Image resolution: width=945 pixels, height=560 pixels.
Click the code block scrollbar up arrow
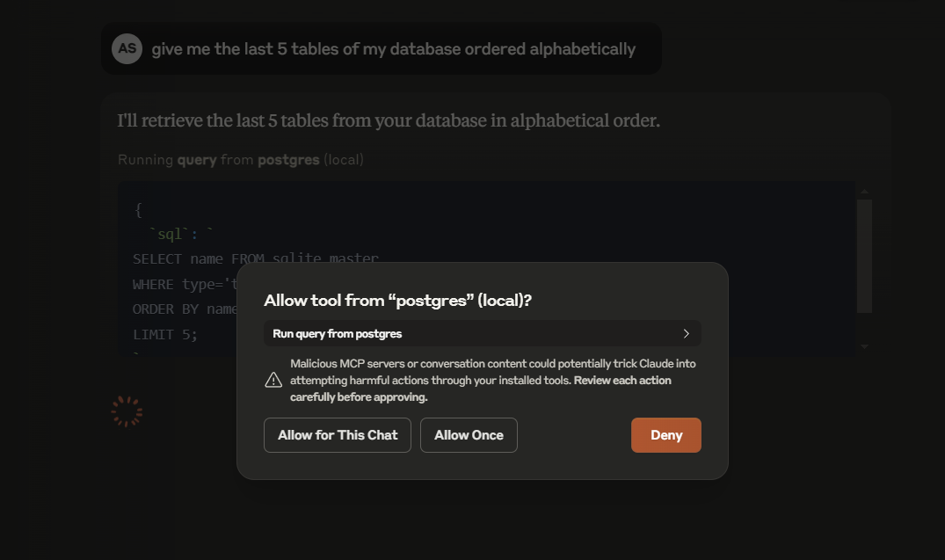pos(864,191)
